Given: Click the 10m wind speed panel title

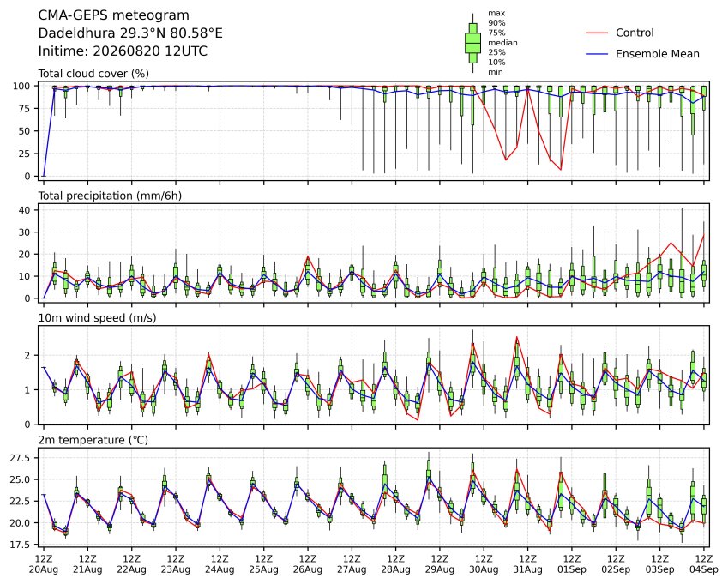Looking at the screenshot, I should pyautogui.click(x=97, y=318).
